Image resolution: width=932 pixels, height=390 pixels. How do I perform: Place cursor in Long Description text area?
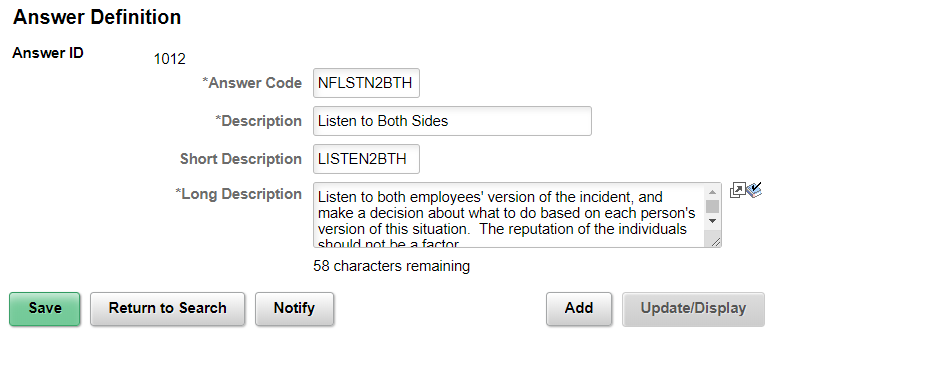click(509, 215)
